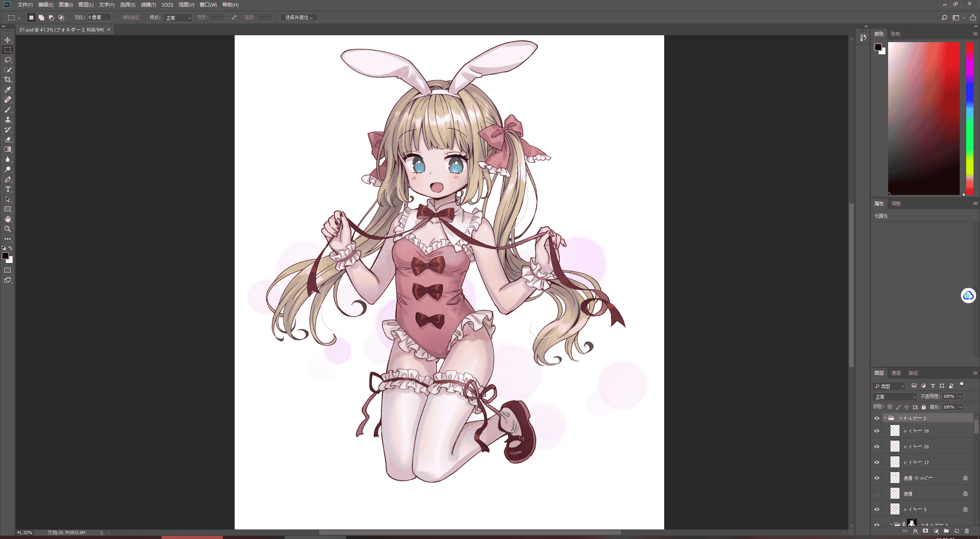This screenshot has width=980, height=539.
Task: Toggle Quick Mask mode icon
Action: [8, 270]
